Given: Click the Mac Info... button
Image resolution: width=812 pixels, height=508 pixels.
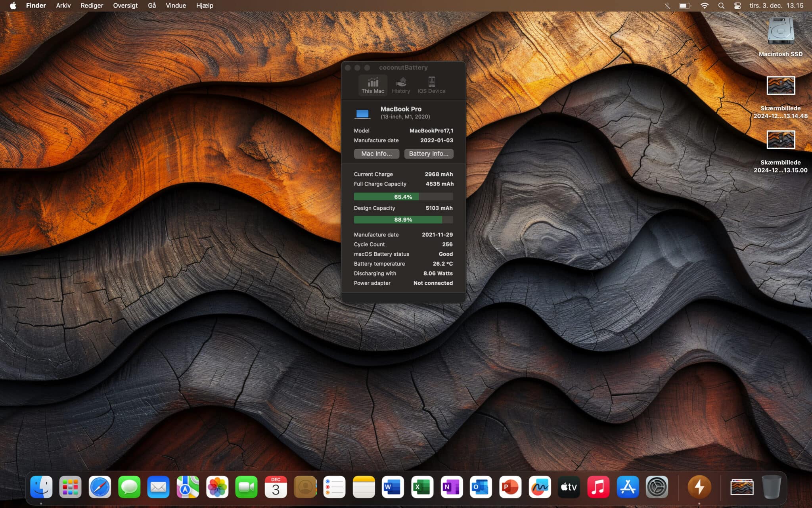Looking at the screenshot, I should click(x=376, y=153).
